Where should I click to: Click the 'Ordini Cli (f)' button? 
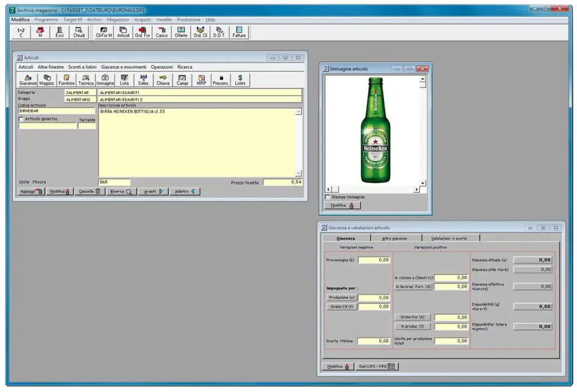pyautogui.click(x=341, y=307)
